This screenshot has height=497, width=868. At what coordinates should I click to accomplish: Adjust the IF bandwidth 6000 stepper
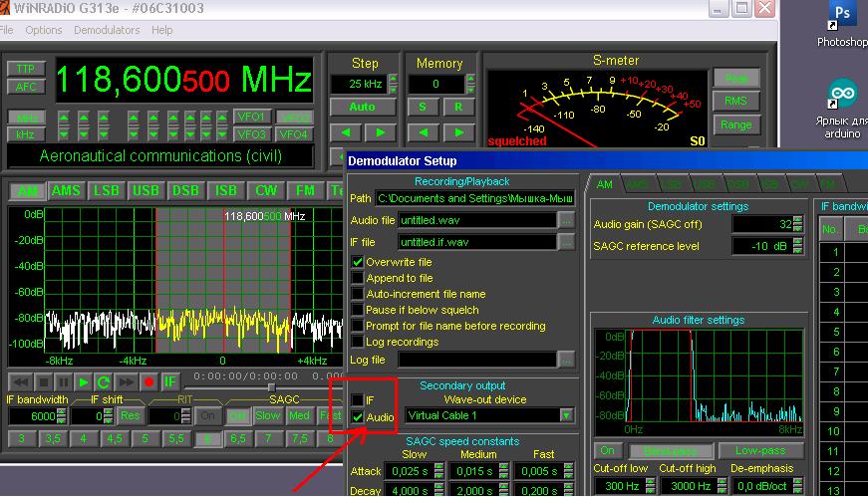point(62,416)
